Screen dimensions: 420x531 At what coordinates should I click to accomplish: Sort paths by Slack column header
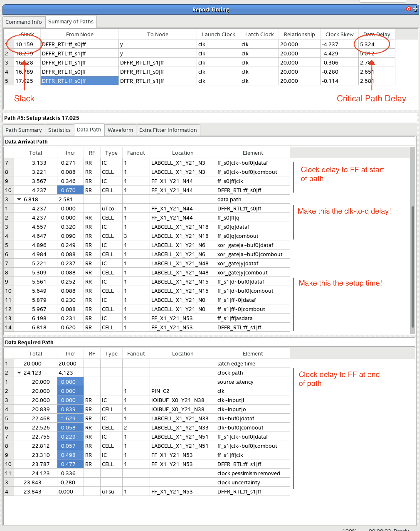(x=27, y=35)
